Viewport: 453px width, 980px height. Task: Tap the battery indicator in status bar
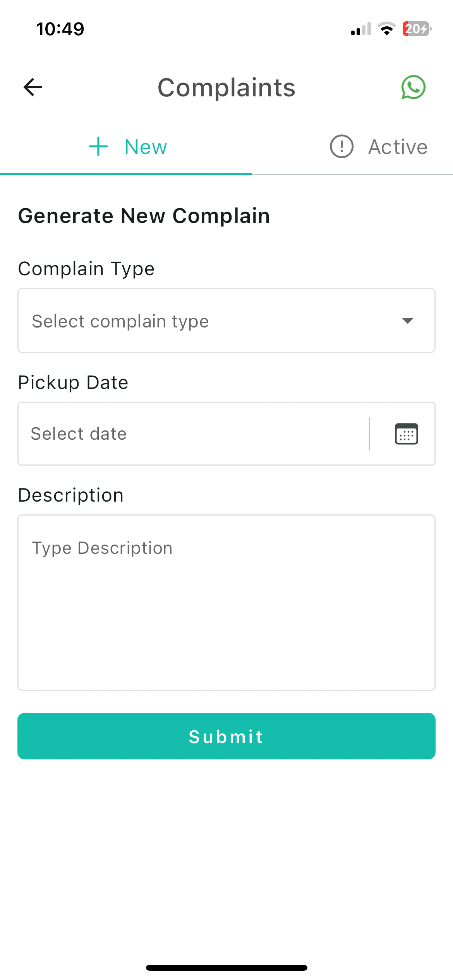tap(417, 29)
